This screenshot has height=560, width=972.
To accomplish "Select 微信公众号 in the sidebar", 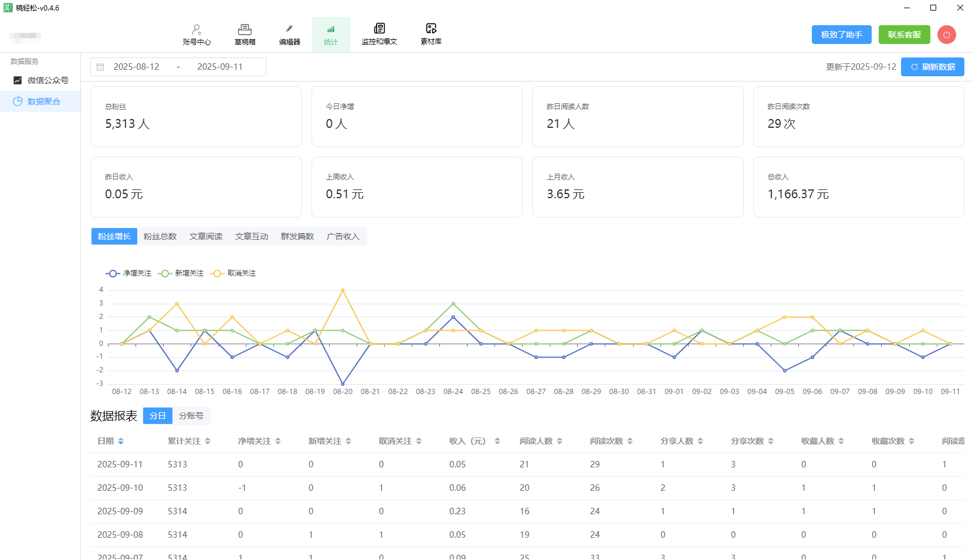I will [x=48, y=80].
